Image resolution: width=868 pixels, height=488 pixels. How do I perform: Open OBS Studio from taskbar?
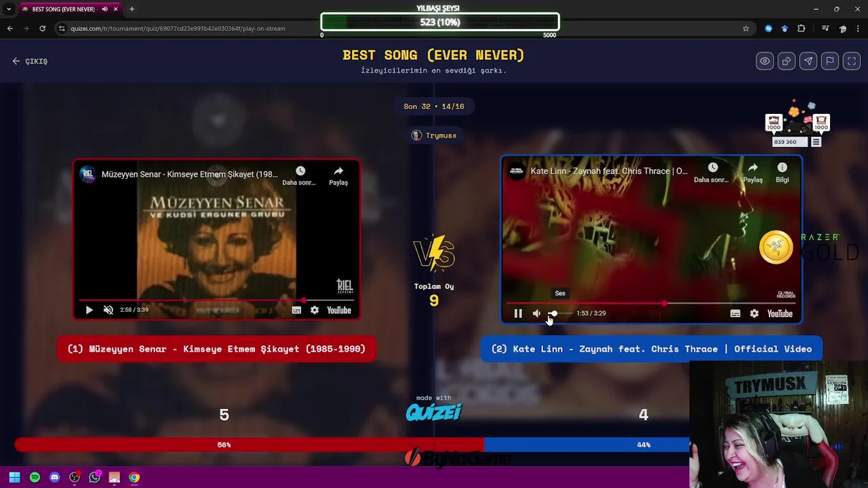coord(75,477)
